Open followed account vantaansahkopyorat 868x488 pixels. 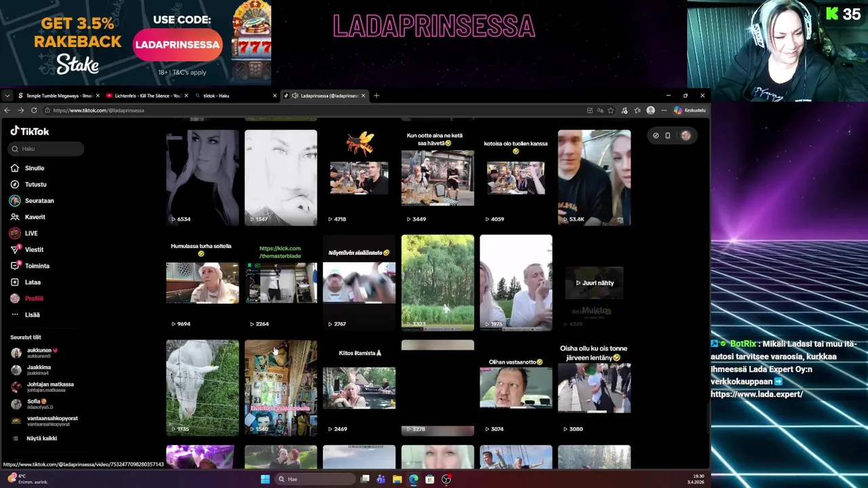45,420
